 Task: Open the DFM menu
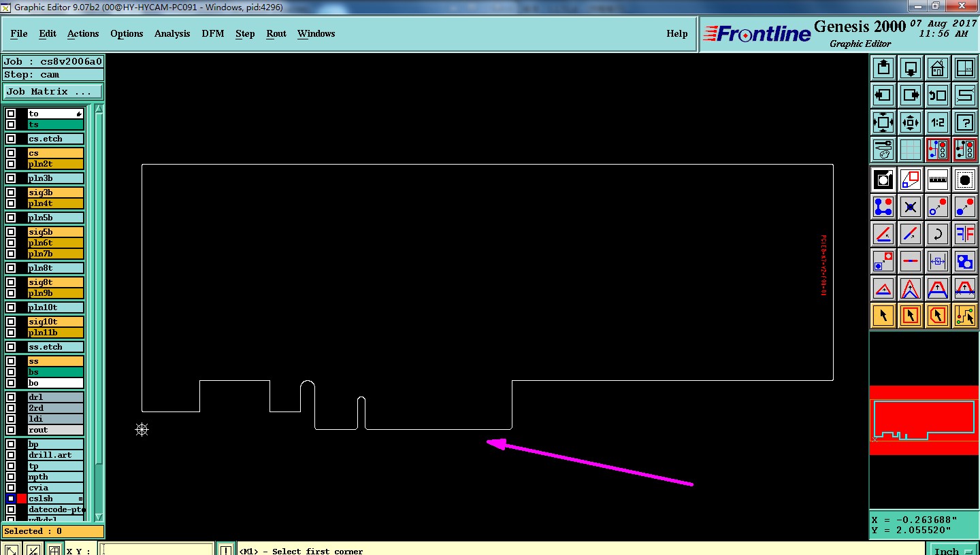click(212, 33)
